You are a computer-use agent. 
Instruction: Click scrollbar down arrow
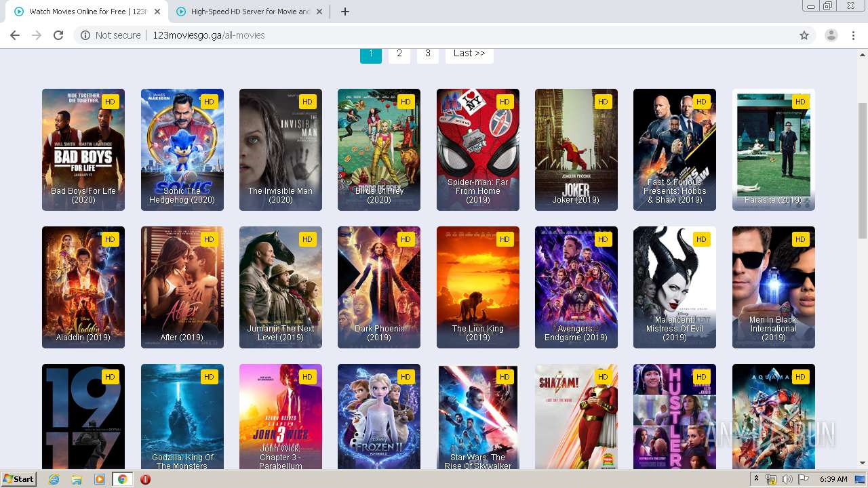[x=863, y=464]
